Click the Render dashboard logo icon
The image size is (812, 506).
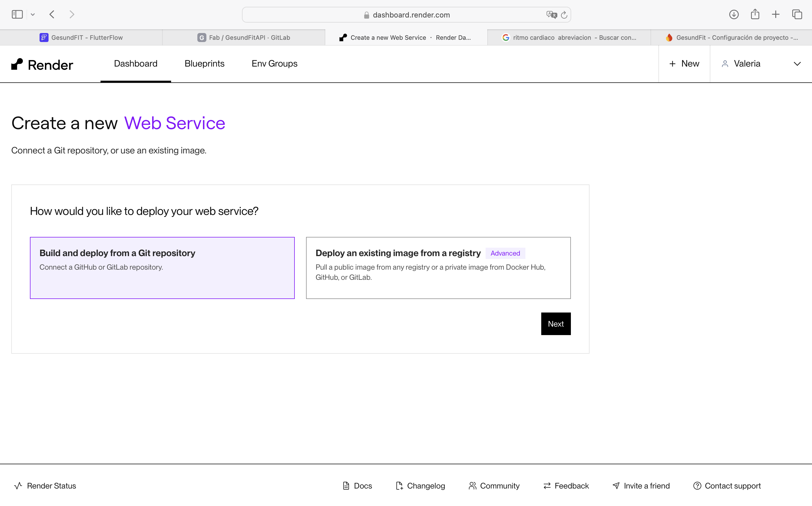pyautogui.click(x=18, y=63)
